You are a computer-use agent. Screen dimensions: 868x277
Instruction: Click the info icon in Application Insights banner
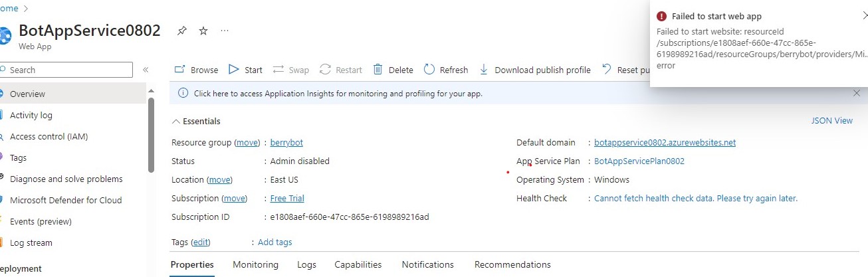(x=183, y=94)
